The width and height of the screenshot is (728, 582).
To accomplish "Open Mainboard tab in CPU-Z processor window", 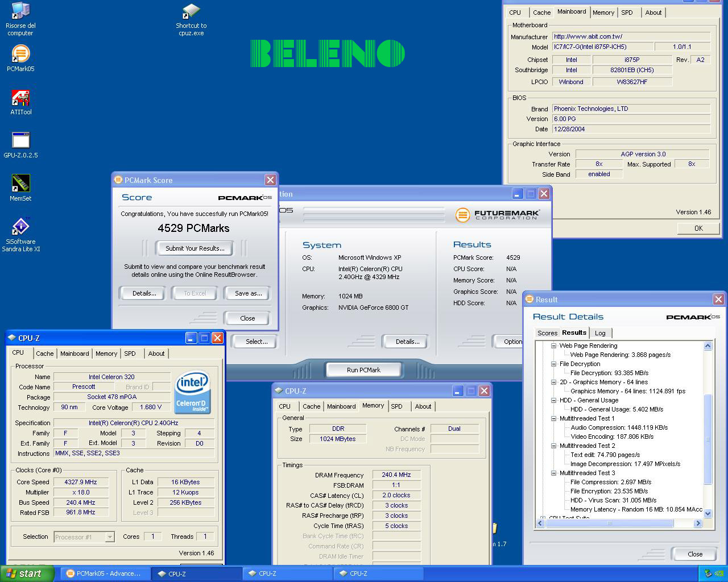I will click(x=75, y=354).
